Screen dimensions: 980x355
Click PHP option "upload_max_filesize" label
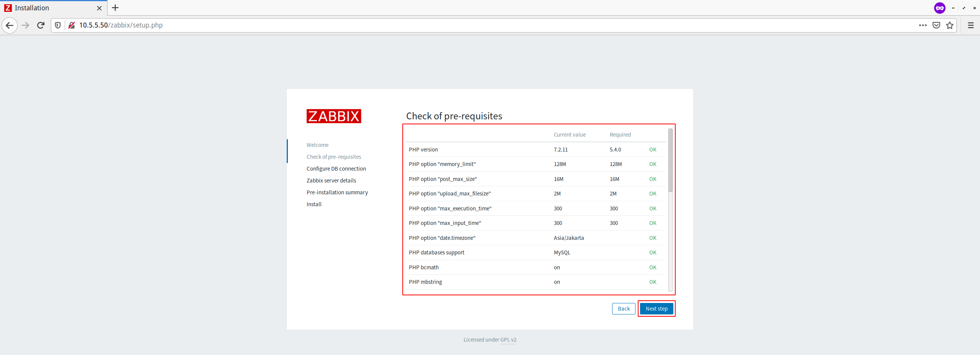click(x=450, y=194)
